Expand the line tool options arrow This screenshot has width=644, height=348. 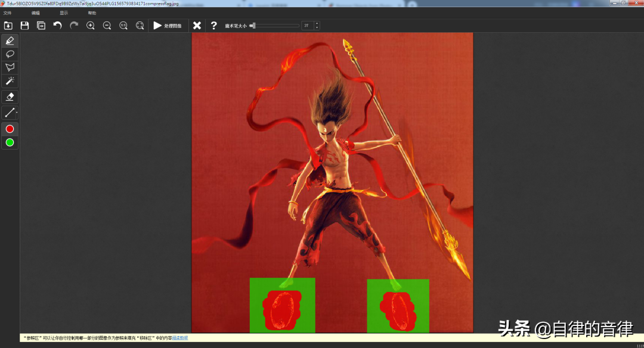tap(17, 113)
